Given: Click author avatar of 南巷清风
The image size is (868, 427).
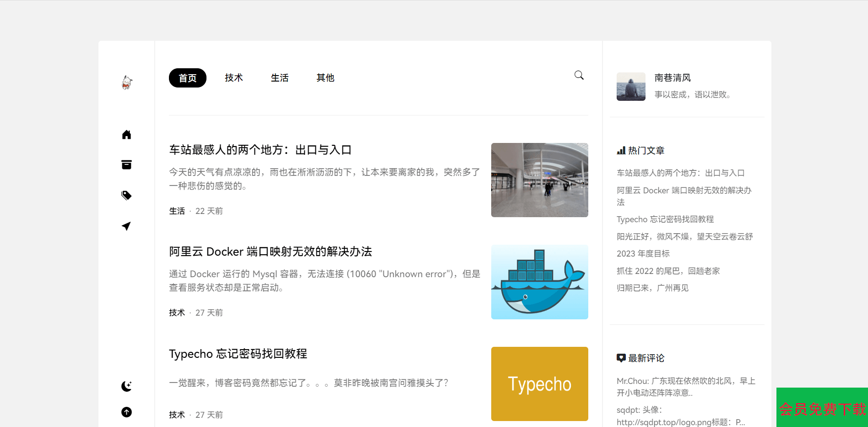Looking at the screenshot, I should click(x=631, y=87).
